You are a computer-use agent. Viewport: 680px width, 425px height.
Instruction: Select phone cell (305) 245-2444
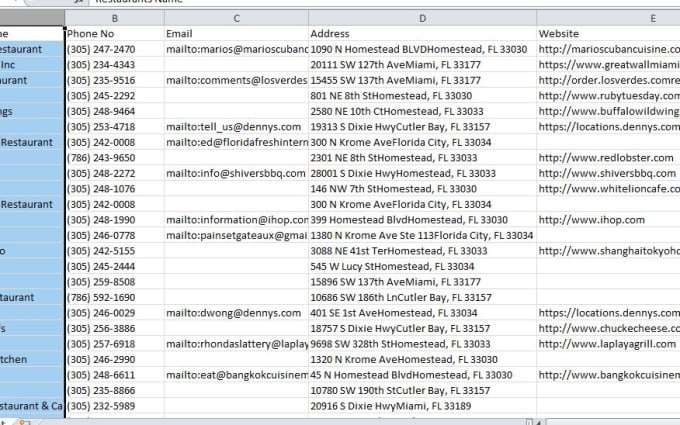(x=114, y=267)
